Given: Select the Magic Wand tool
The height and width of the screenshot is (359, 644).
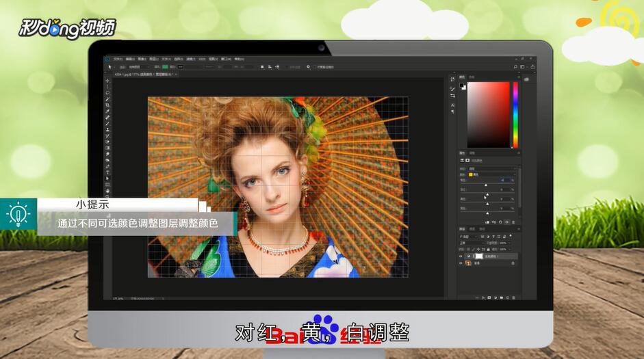Looking at the screenshot, I should [107, 99].
